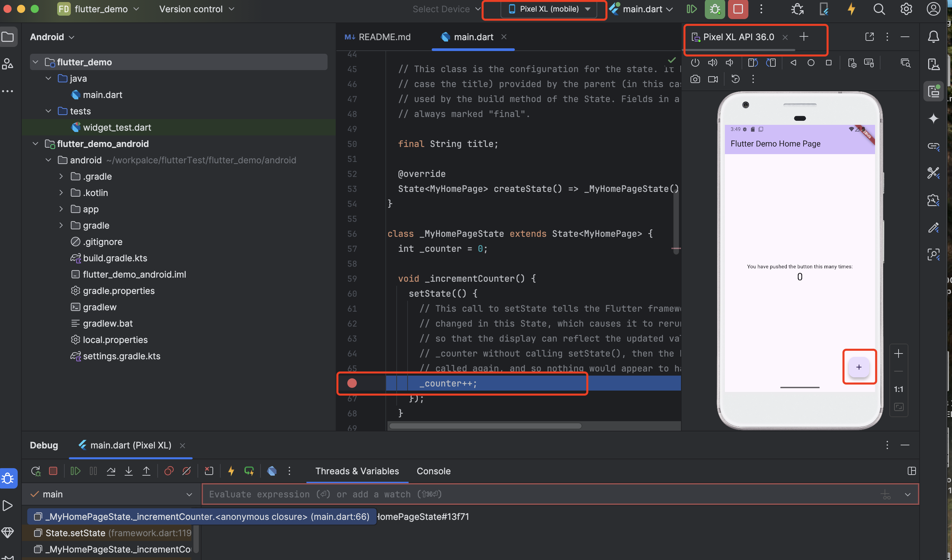
Task: Toggle Debug tool window in left sidebar
Action: click(x=7, y=478)
